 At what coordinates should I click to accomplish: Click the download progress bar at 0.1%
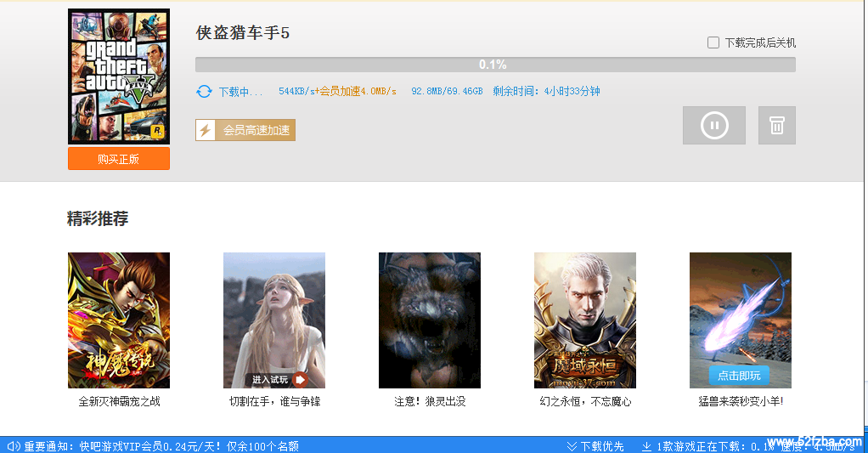tap(495, 65)
